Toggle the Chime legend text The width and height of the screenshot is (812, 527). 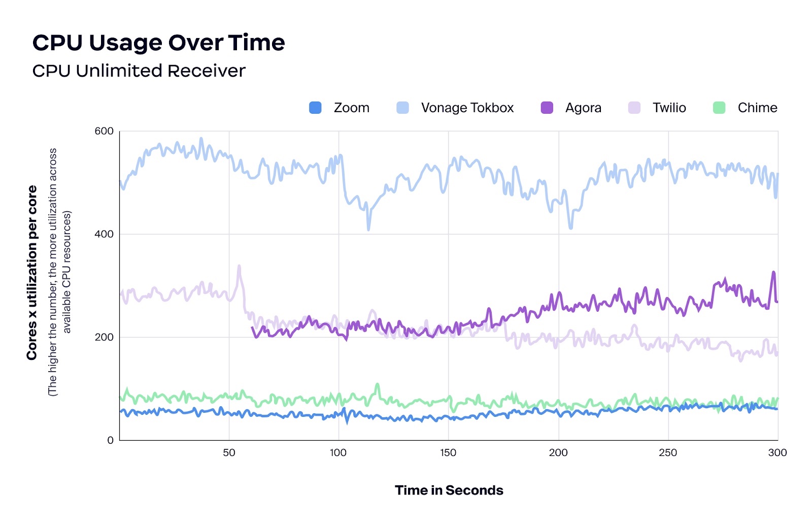pos(757,108)
